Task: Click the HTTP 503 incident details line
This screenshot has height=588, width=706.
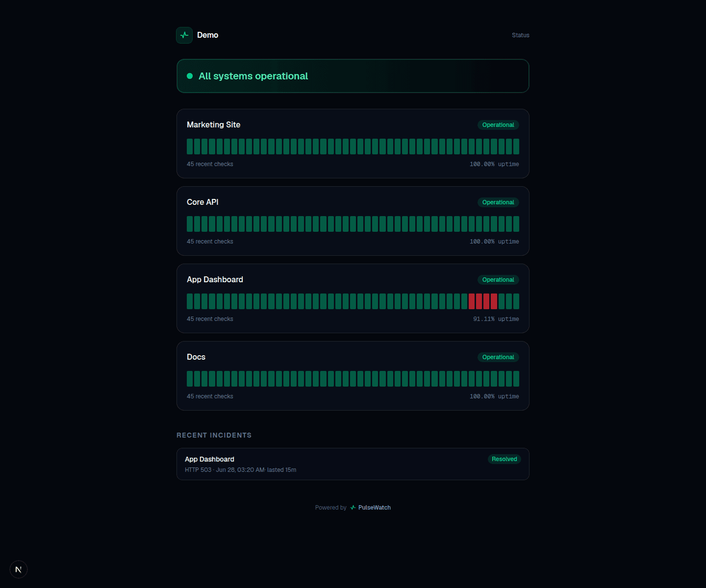Action: [240, 470]
